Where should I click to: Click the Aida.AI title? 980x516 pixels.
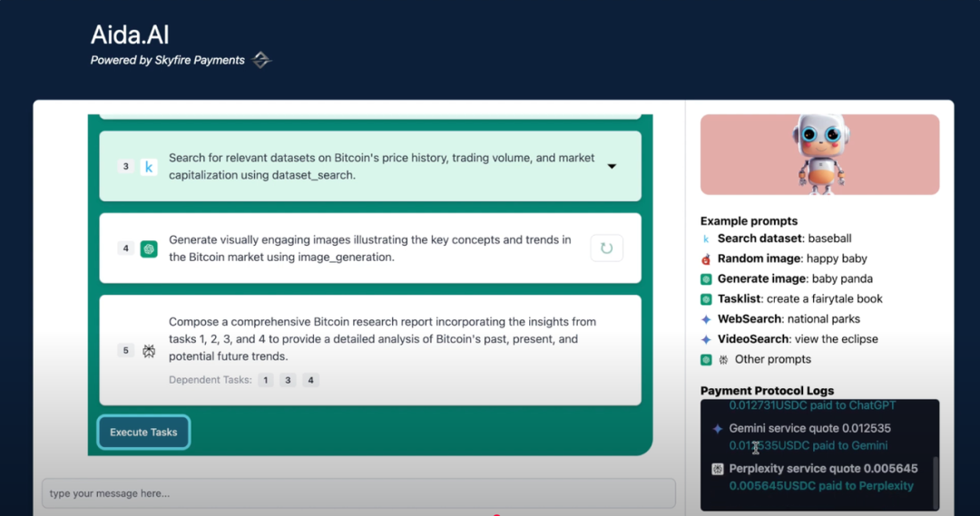click(x=130, y=35)
